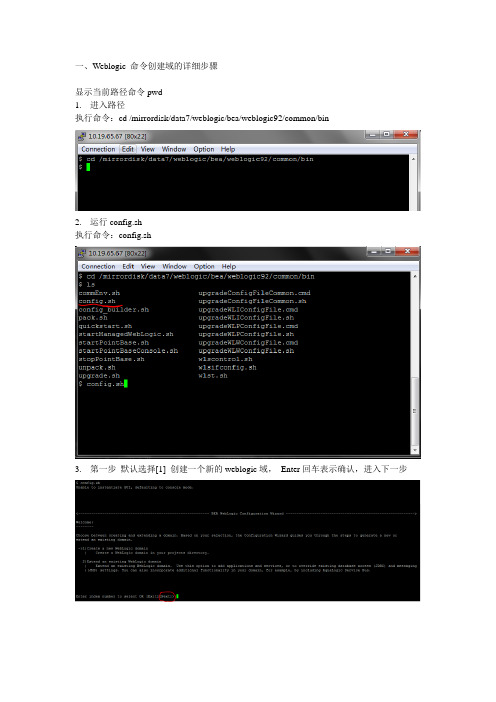Open the Help menu in the ls-listing terminal
Image resolution: width=496 pixels, height=702 pixels.
point(228,266)
